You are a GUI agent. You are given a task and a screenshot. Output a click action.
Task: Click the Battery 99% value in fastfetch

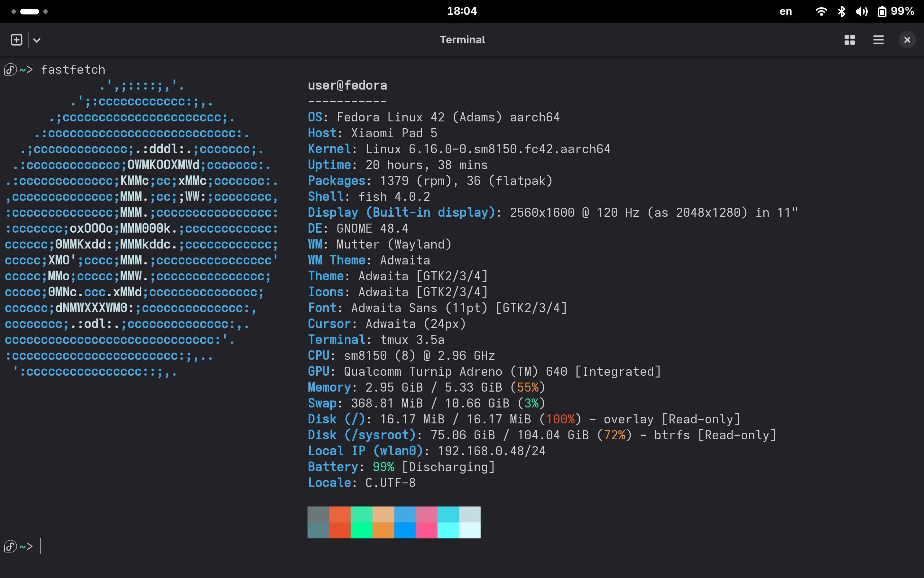point(383,467)
